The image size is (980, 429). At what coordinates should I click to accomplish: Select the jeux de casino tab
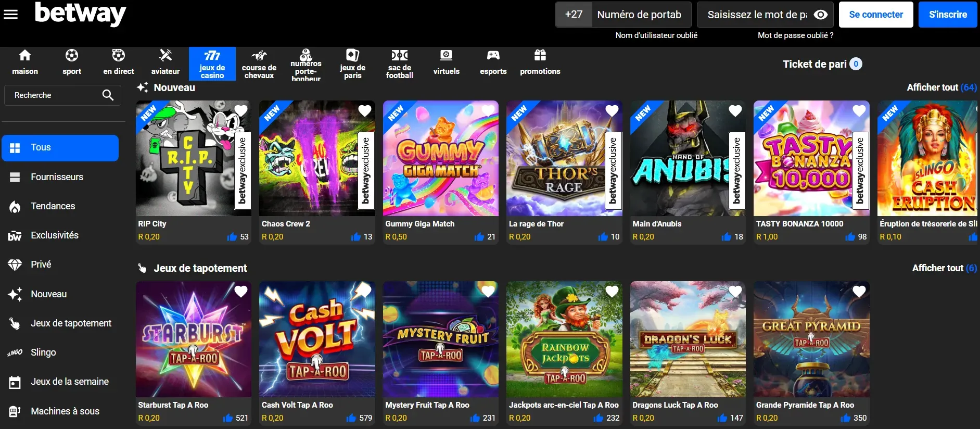point(212,64)
